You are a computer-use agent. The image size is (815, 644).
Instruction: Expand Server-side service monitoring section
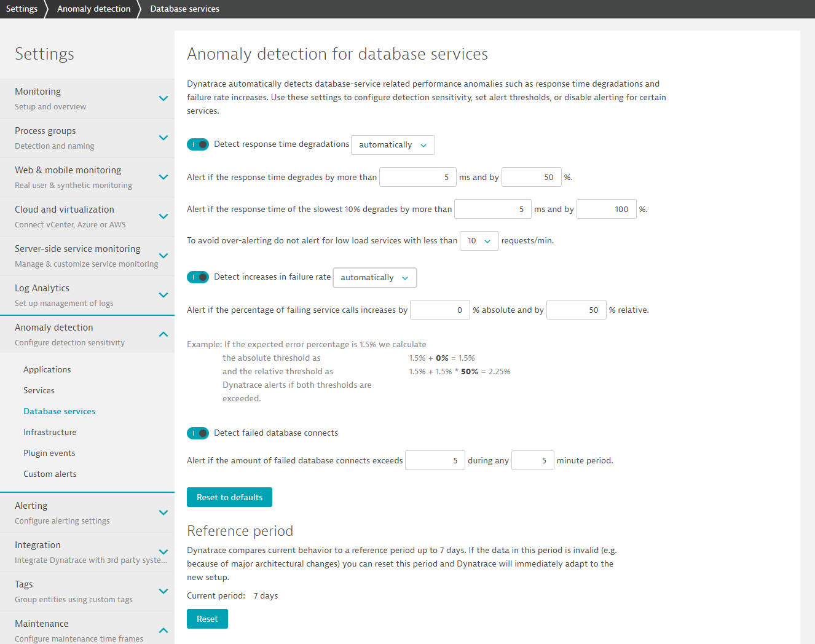(x=163, y=256)
